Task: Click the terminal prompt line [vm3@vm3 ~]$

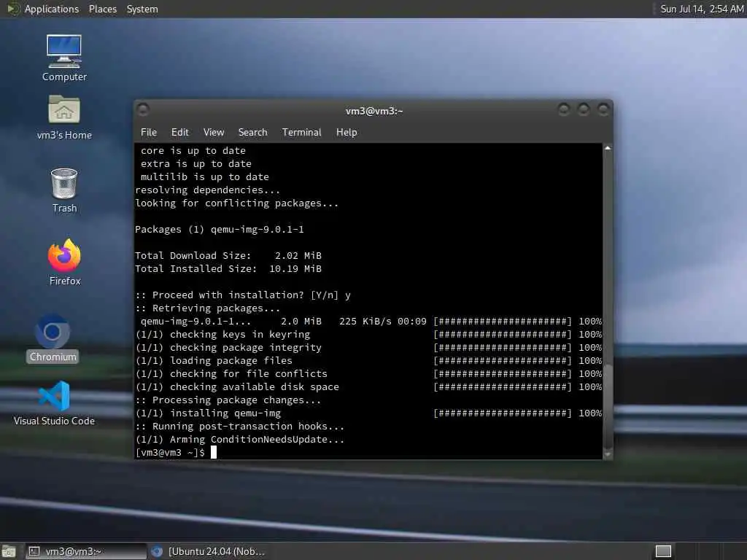Action: click(x=170, y=452)
